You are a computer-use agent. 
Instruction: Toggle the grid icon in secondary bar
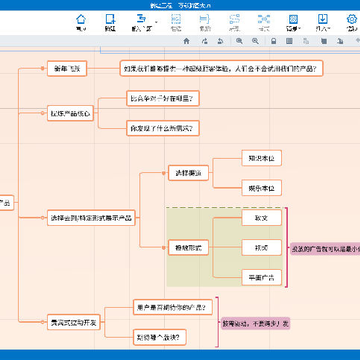289,41
